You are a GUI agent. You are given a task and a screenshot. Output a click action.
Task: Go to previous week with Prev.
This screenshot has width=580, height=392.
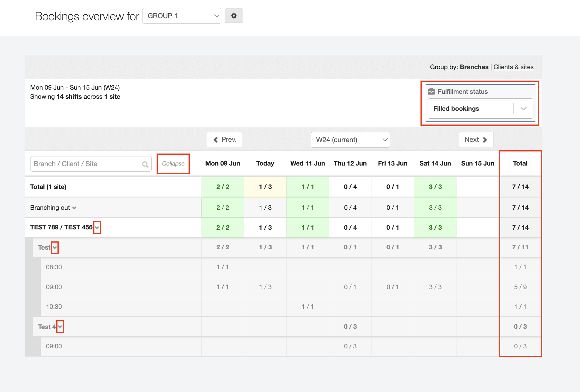(x=224, y=140)
